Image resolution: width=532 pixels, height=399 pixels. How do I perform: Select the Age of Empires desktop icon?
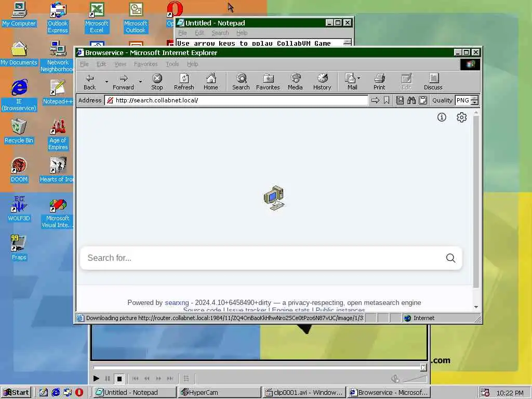point(58,135)
